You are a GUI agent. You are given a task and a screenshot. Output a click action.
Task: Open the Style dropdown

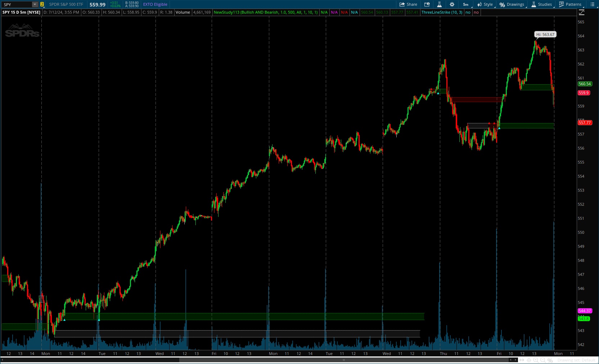[x=485, y=4]
